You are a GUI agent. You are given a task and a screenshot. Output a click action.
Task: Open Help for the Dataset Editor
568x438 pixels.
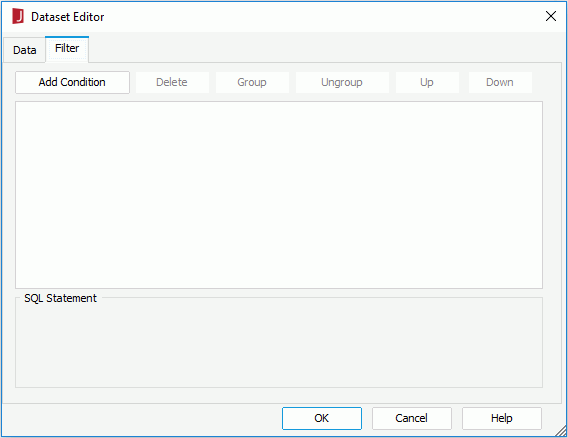pos(502,418)
